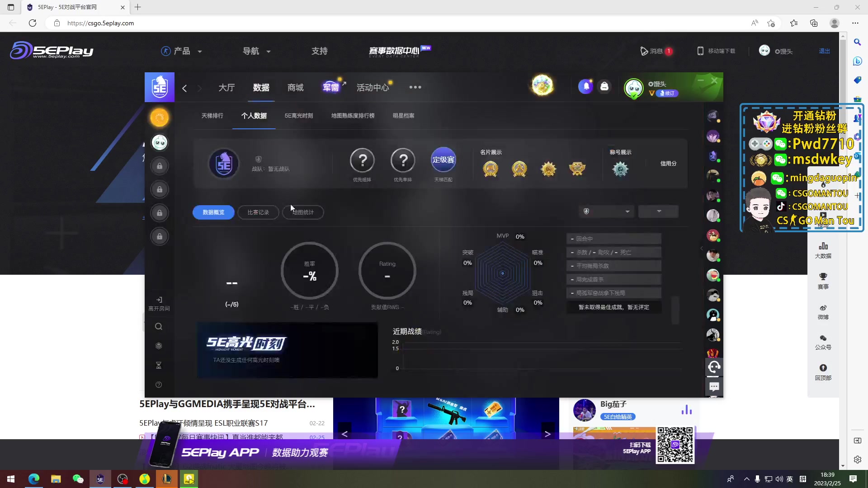868x488 pixels.
Task: Click the hourglass icon in left sidebar
Action: click(159, 365)
